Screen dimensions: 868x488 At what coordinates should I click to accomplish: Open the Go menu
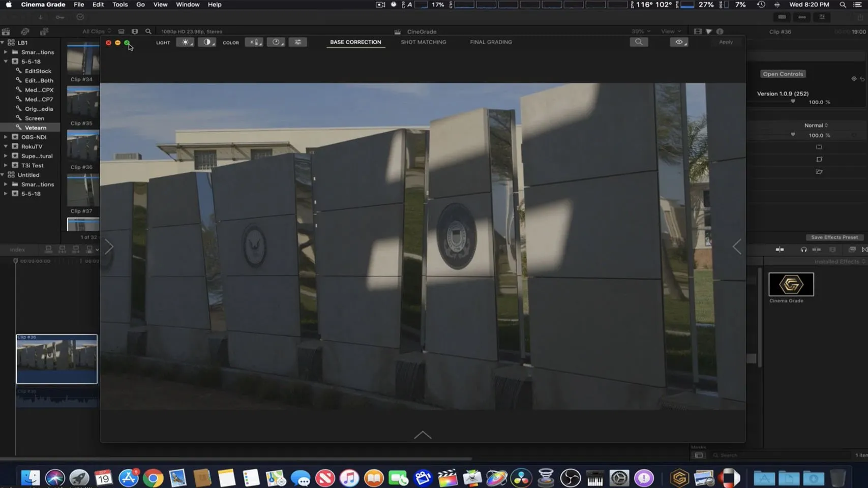140,5
